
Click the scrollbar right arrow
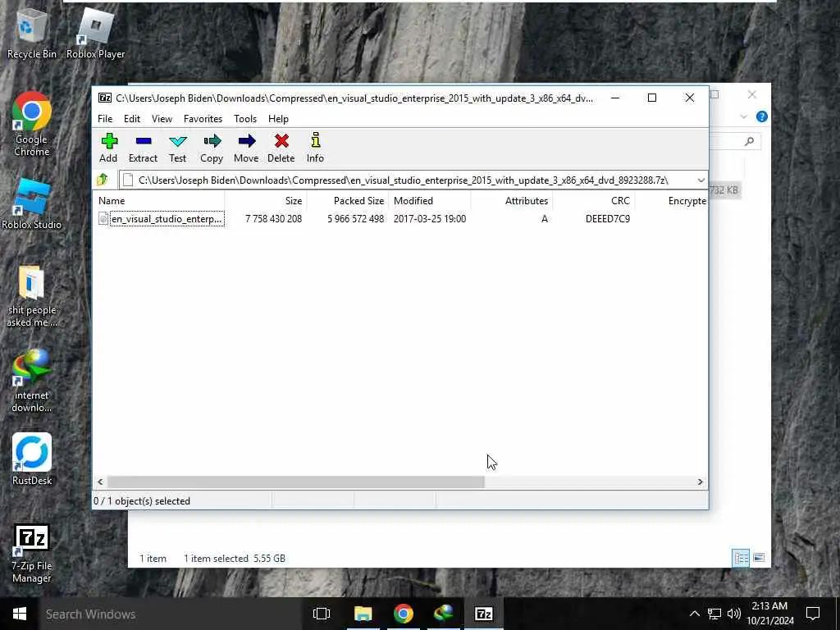pos(700,482)
